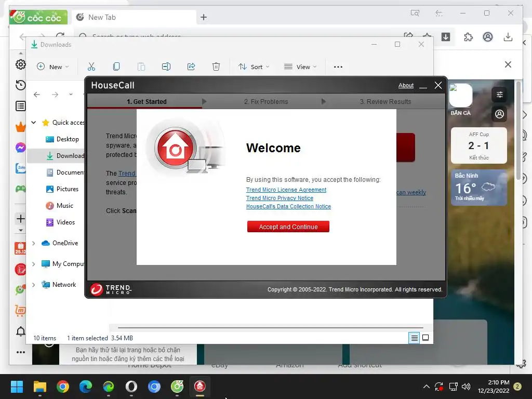The width and height of the screenshot is (532, 399).
Task: Expand the My Computer tree node
Action: coord(34,264)
